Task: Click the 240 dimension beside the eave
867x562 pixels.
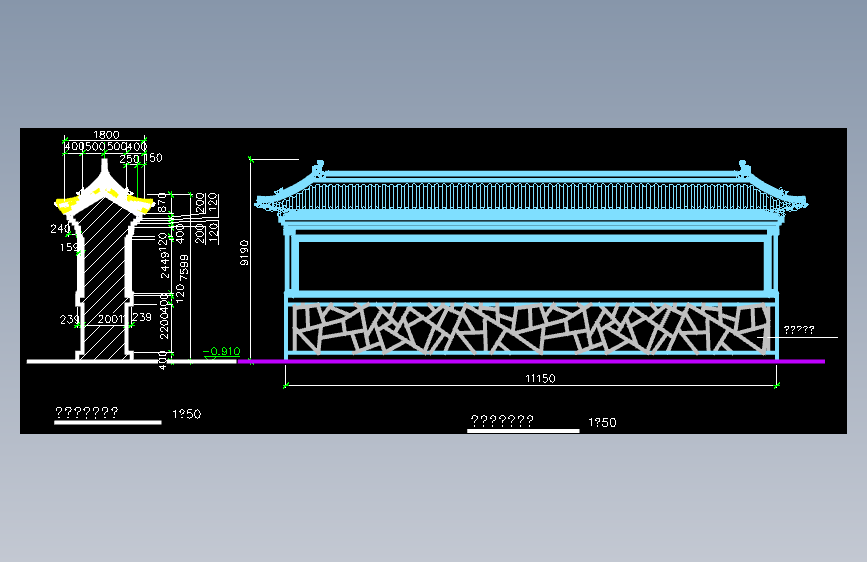Action: pyautogui.click(x=60, y=228)
